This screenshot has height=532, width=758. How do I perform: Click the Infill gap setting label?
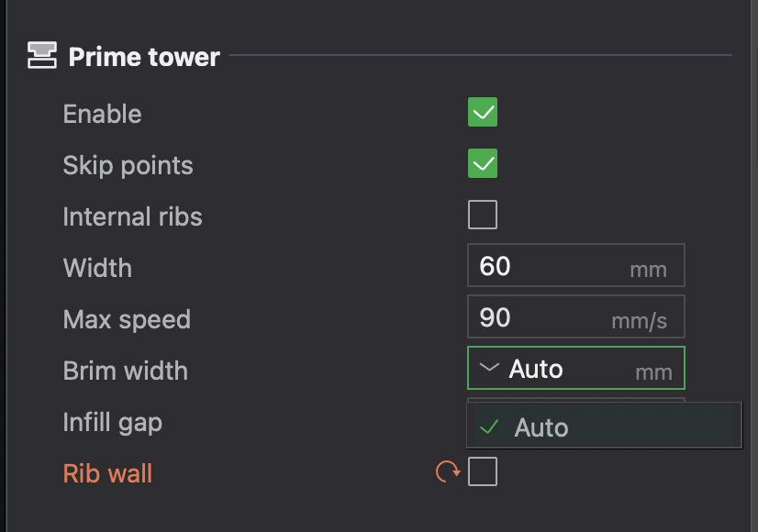(x=112, y=423)
